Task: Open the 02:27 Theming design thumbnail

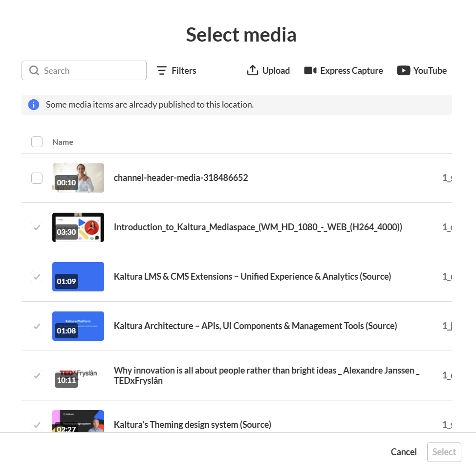Action: click(x=78, y=421)
